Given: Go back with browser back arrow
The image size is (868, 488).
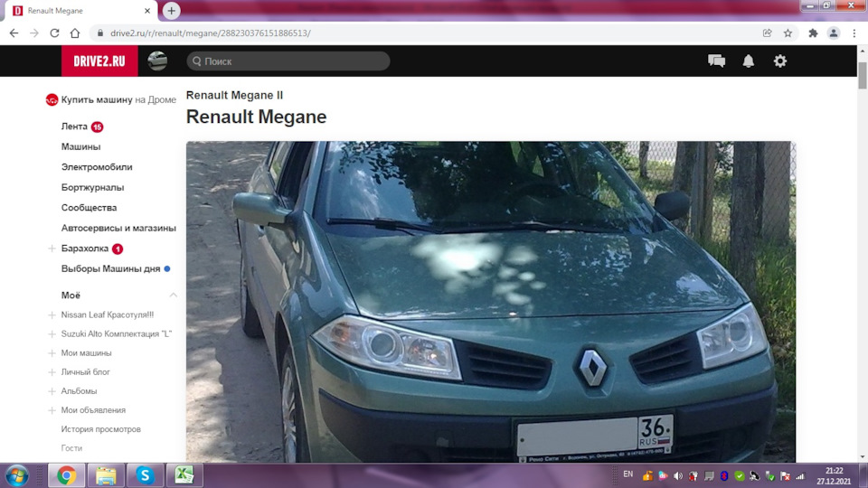Looking at the screenshot, I should tap(14, 33).
